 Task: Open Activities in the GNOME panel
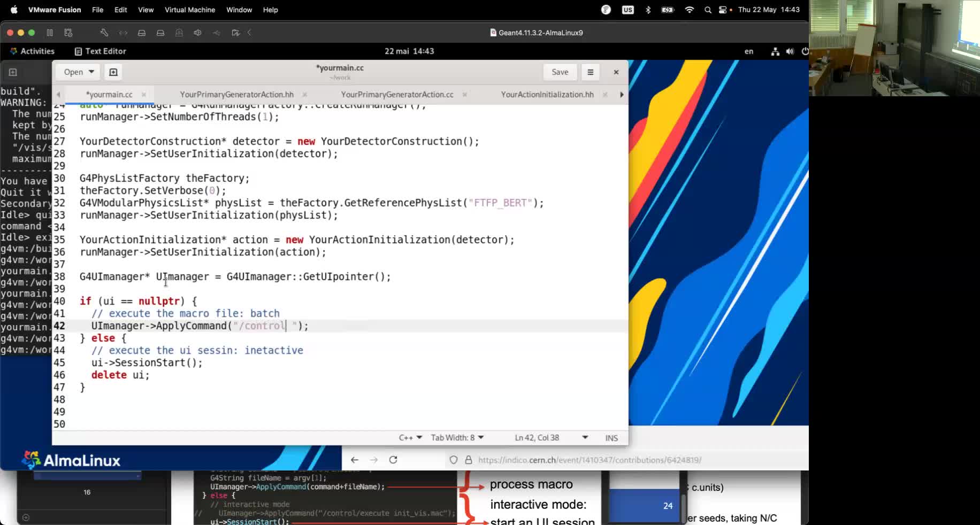coord(33,51)
